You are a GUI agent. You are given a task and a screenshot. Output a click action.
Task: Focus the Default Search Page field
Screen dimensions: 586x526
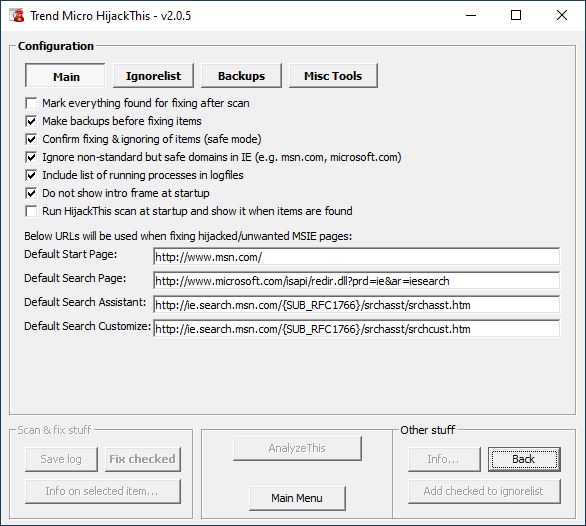pos(357,281)
